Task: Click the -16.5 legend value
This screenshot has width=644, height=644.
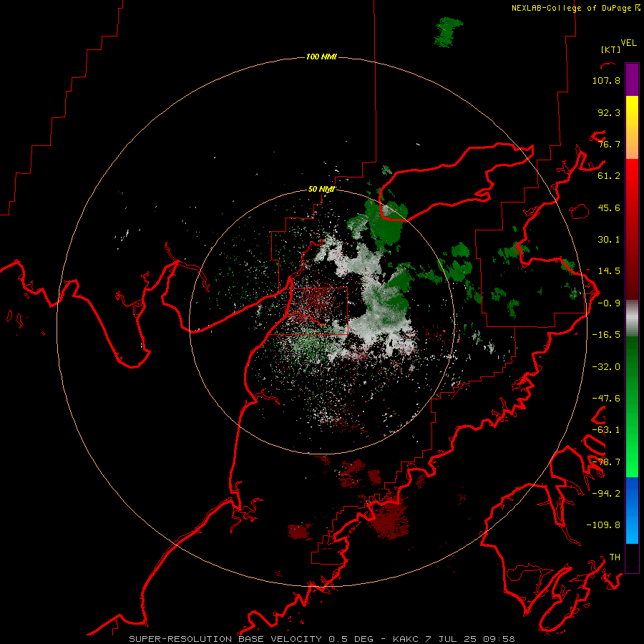Action: point(606,335)
